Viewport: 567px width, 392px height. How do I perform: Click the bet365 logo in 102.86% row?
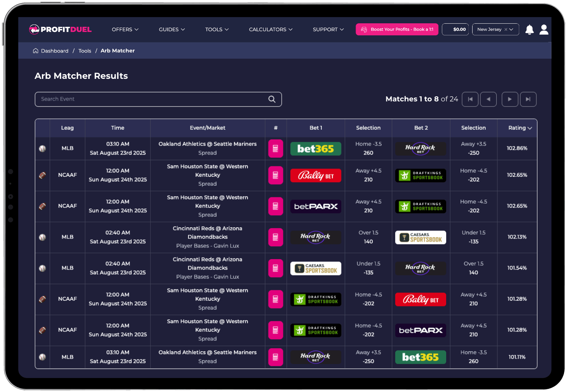[x=316, y=149]
